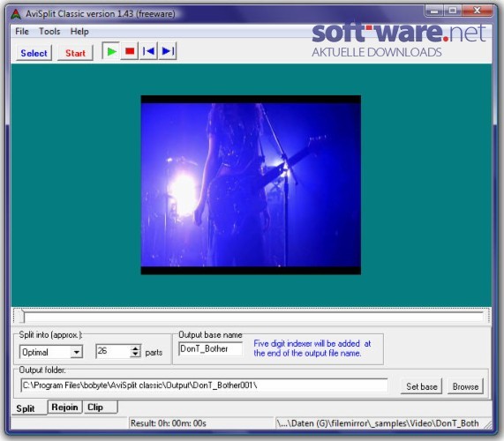The width and height of the screenshot is (504, 441).
Task: Click the AviSplit app icon in title bar
Action: coord(15,14)
